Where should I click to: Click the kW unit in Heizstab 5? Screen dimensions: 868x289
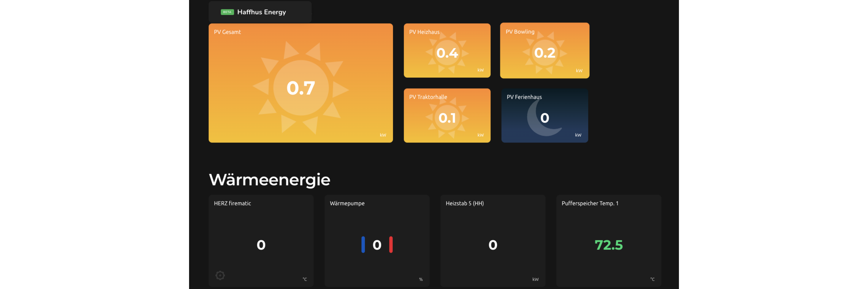tap(535, 279)
